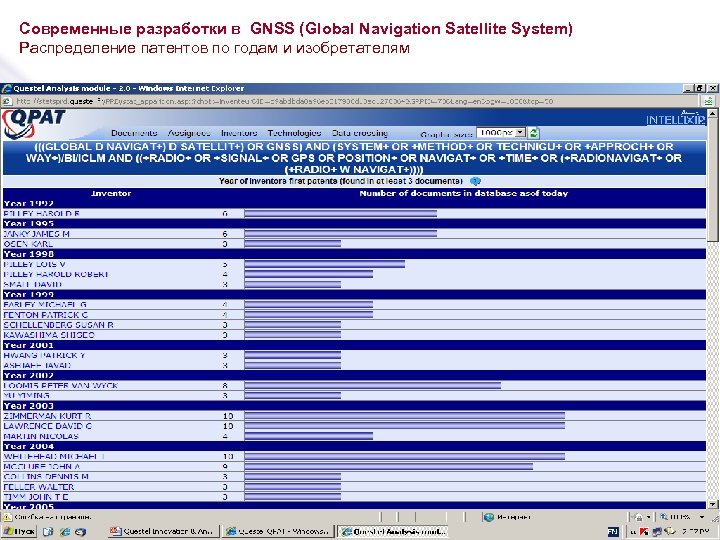Click the green refresh icon next to graphic size
720x540 pixels.
(533, 133)
